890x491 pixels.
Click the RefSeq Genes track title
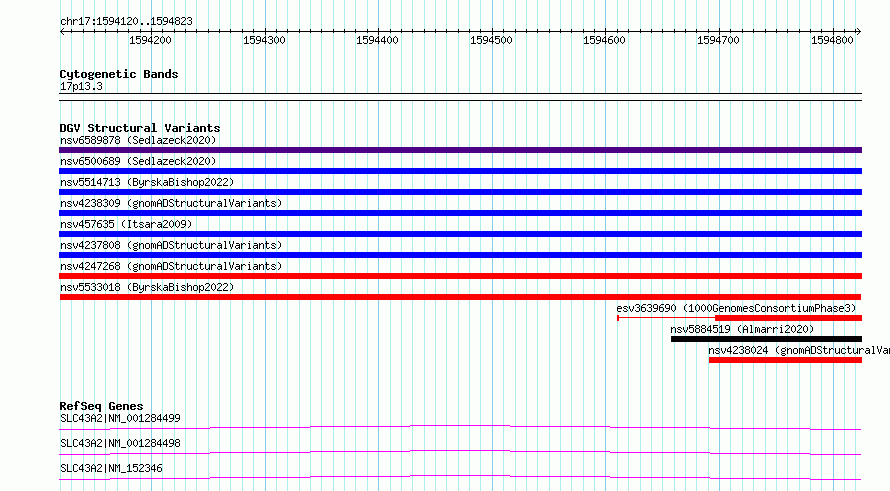(x=101, y=406)
